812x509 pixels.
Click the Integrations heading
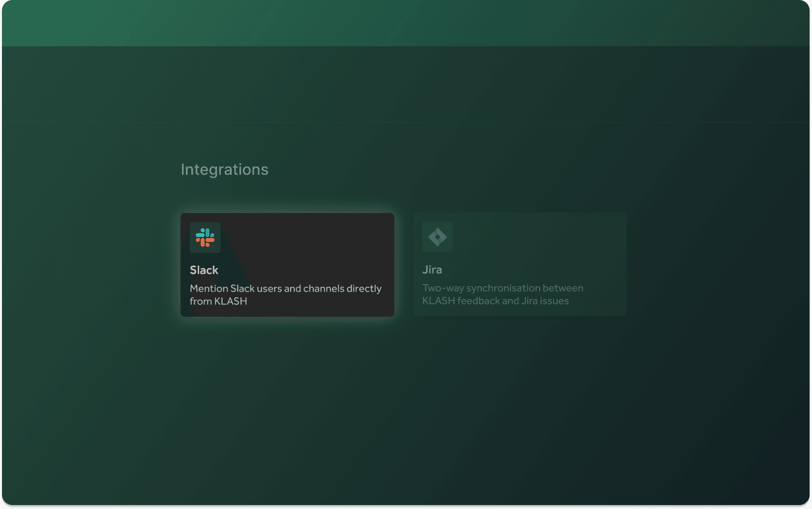click(x=225, y=169)
